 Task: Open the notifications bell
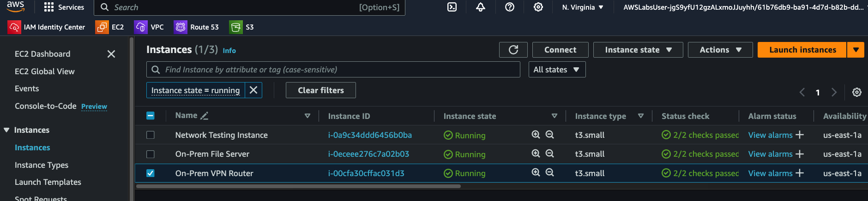click(x=481, y=7)
